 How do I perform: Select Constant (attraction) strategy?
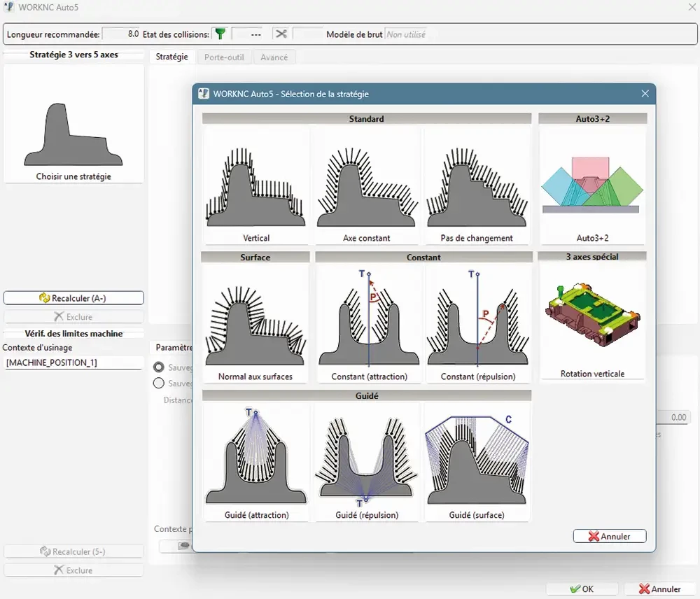click(369, 322)
